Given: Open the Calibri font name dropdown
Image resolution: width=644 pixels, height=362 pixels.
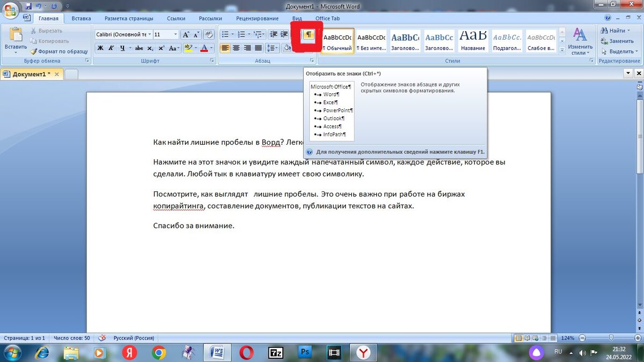Looking at the screenshot, I should click(149, 34).
